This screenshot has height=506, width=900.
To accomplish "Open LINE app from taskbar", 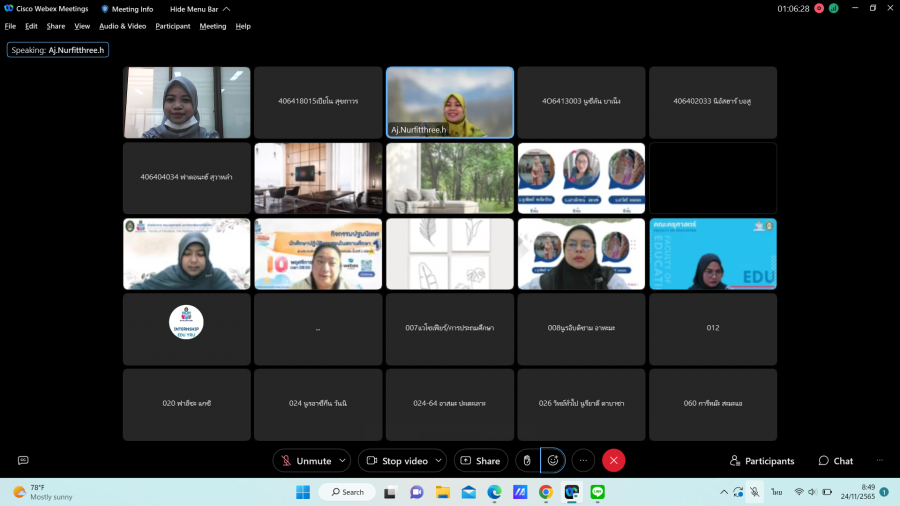I will click(598, 492).
